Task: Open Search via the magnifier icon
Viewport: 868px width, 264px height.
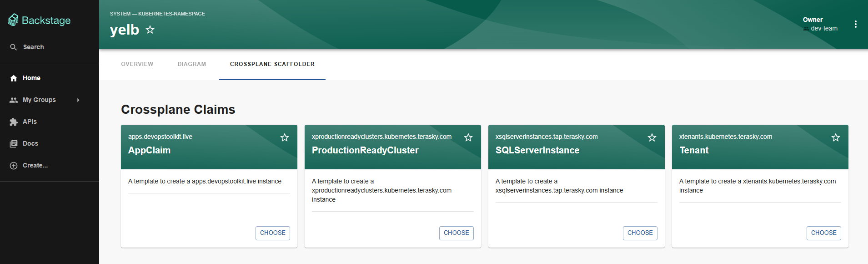Action: pos(14,47)
